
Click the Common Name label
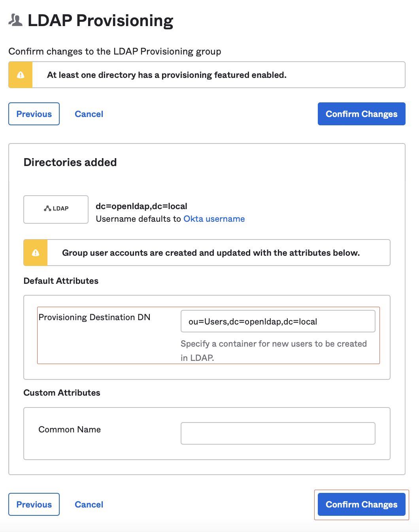[x=70, y=430]
